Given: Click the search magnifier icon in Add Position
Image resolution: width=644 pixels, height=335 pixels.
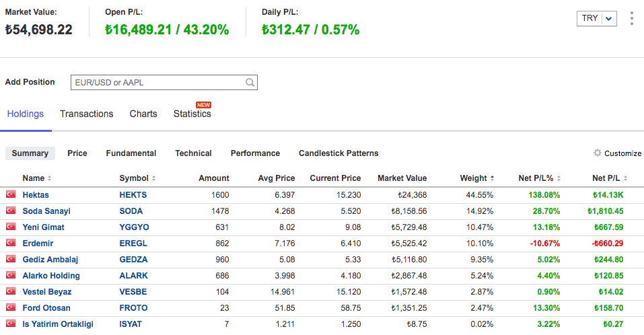Looking at the screenshot, I should pos(250,83).
